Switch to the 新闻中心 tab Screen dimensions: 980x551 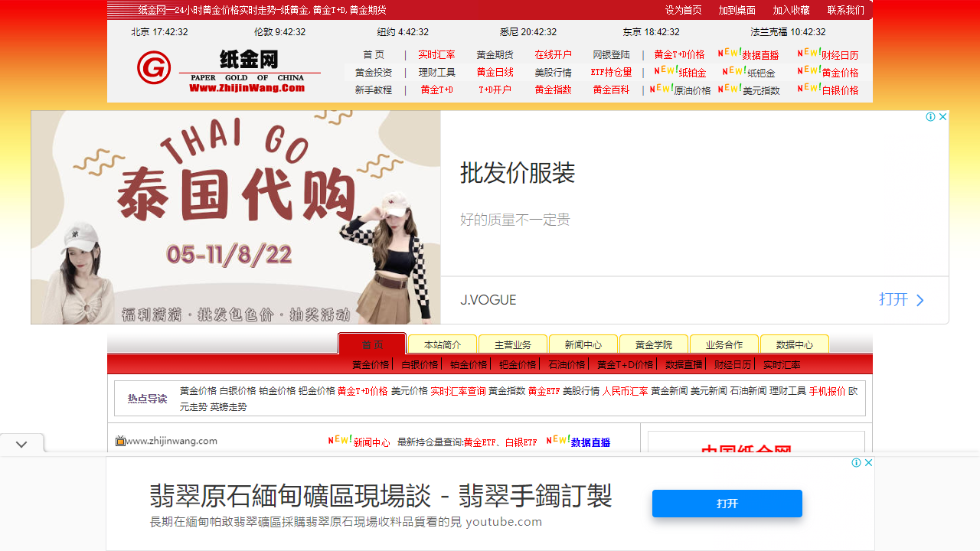[x=583, y=344]
